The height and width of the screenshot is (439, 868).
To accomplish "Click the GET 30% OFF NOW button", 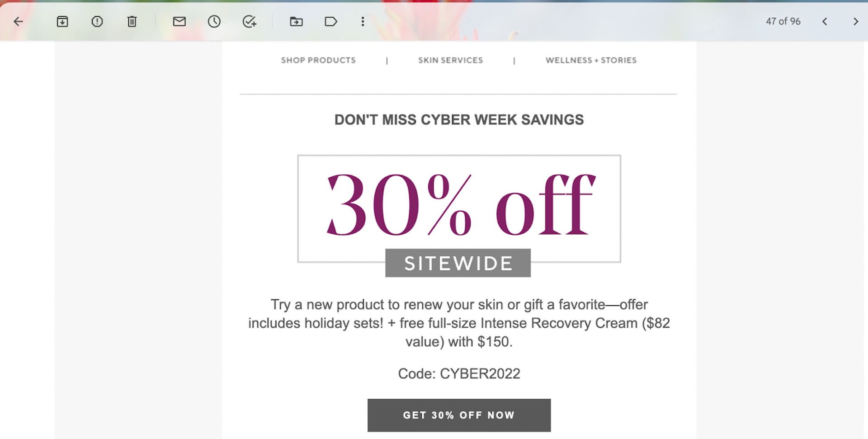I will (x=459, y=415).
